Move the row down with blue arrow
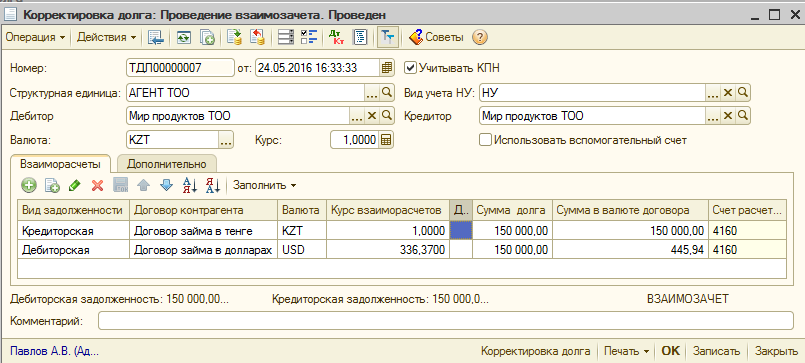 166,185
